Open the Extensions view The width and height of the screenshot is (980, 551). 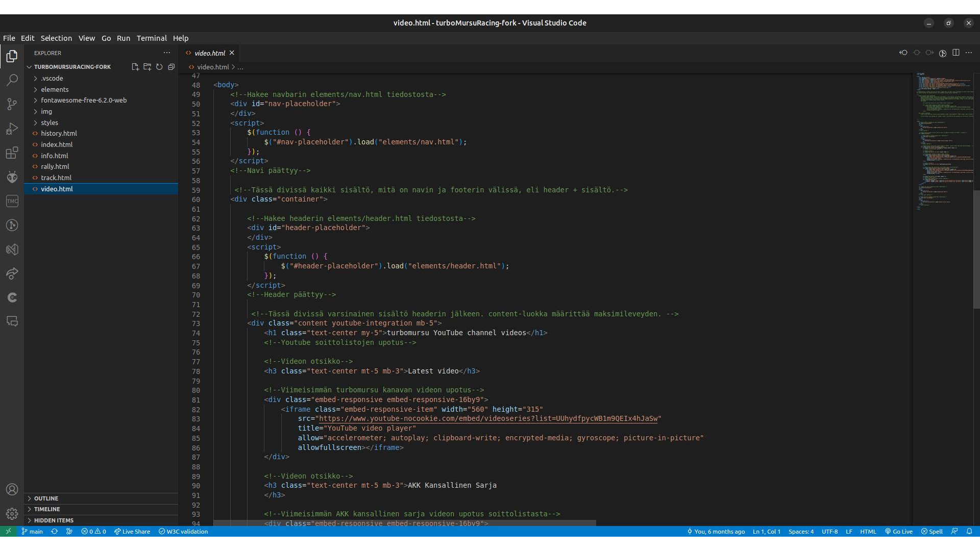point(12,153)
